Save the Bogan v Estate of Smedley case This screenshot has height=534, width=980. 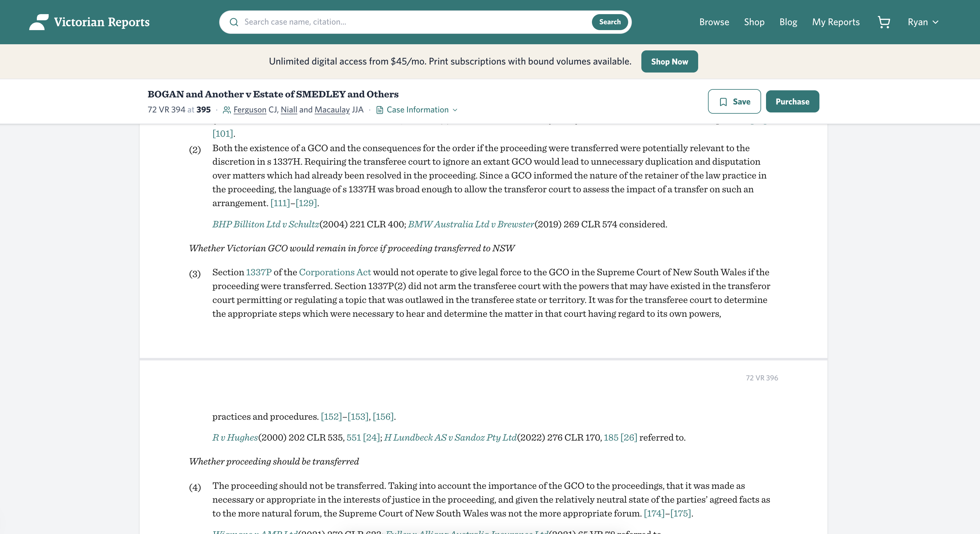tap(734, 101)
